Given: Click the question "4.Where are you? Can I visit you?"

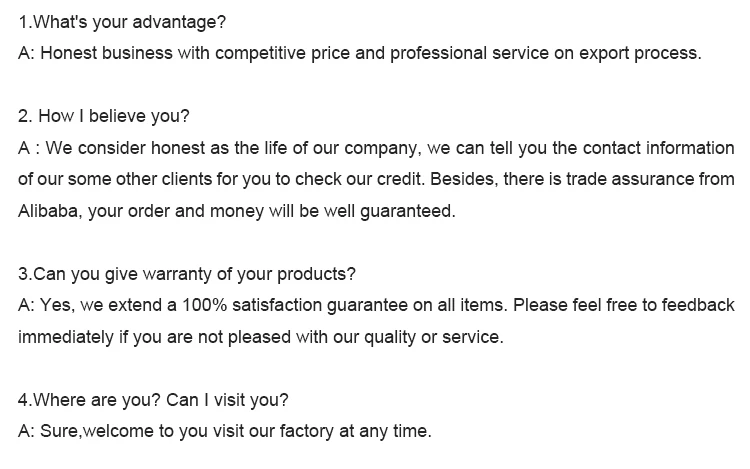Looking at the screenshot, I should [x=153, y=400].
